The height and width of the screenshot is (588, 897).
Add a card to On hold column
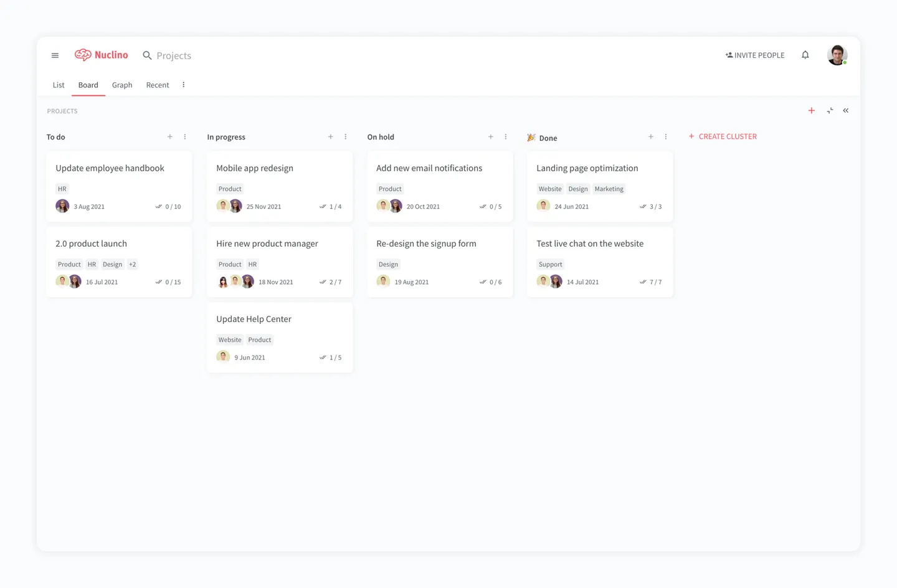tap(491, 136)
